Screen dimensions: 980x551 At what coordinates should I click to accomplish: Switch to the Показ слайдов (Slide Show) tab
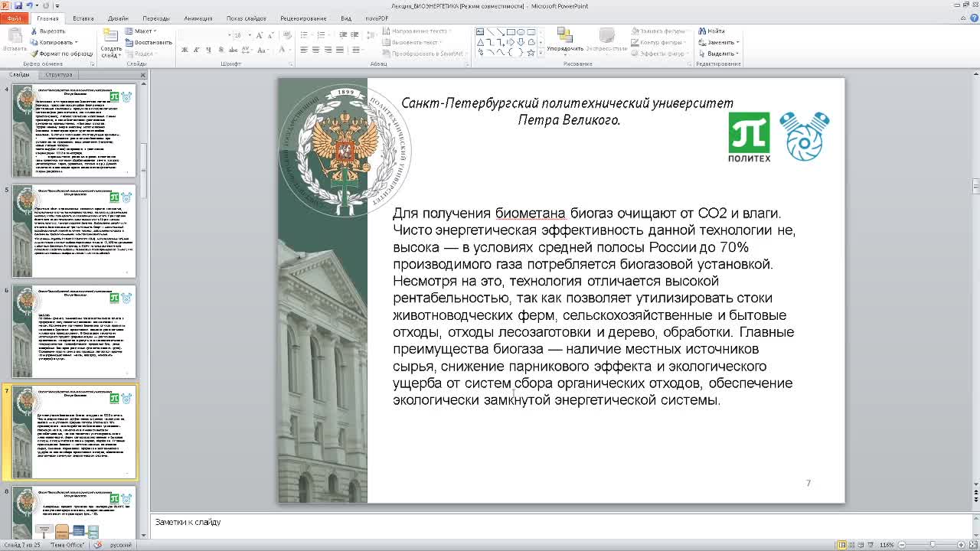pos(247,18)
